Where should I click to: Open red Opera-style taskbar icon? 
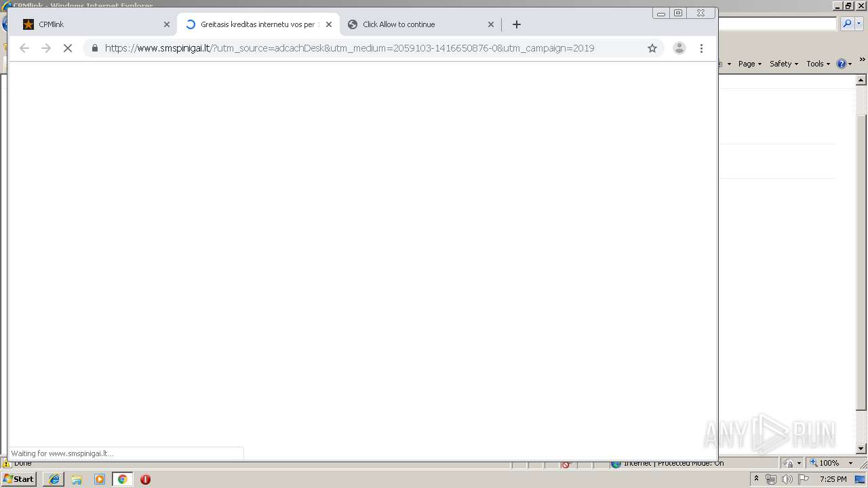145,479
